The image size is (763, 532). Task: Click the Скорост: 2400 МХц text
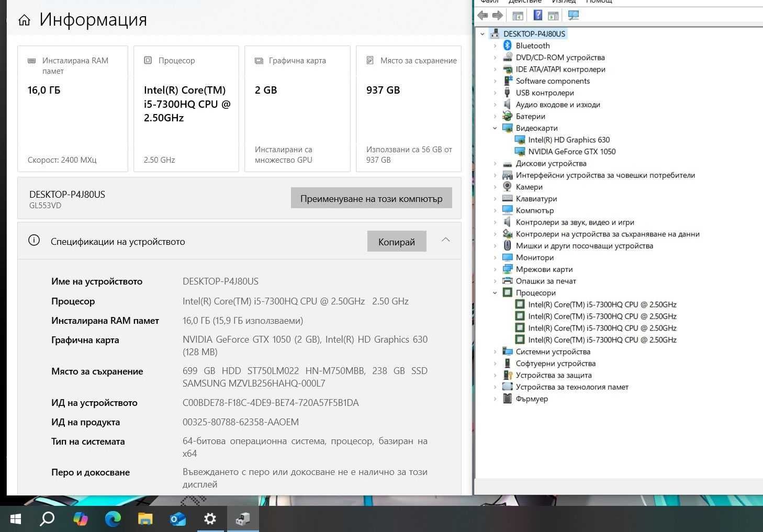[x=62, y=160]
